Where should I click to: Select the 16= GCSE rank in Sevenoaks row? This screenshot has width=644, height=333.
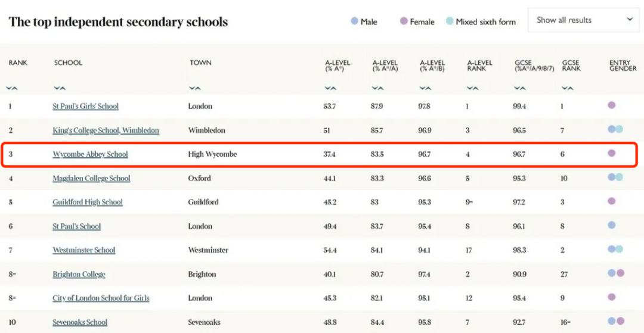click(565, 322)
